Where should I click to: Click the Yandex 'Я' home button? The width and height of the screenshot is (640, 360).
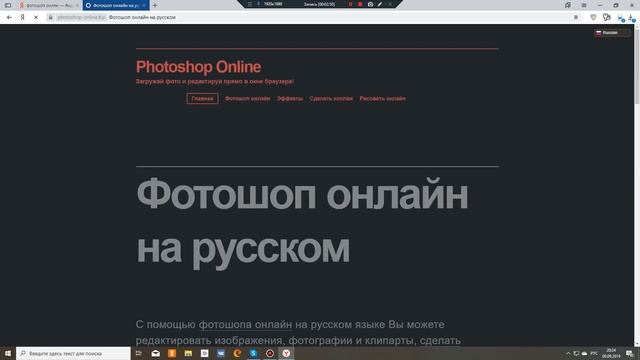22,17
